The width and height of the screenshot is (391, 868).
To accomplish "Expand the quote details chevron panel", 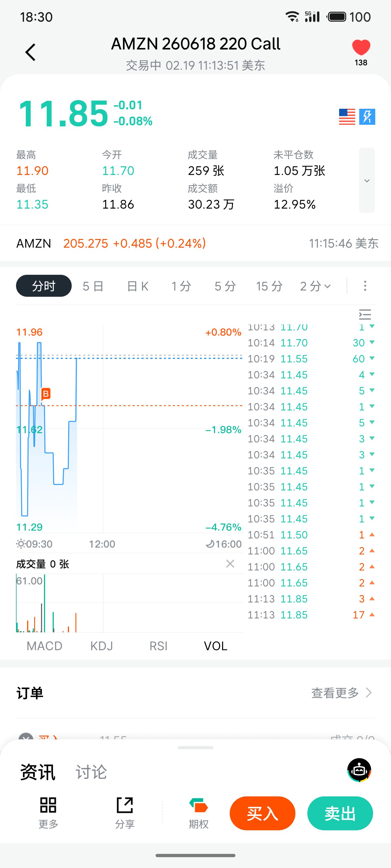I will (x=367, y=180).
